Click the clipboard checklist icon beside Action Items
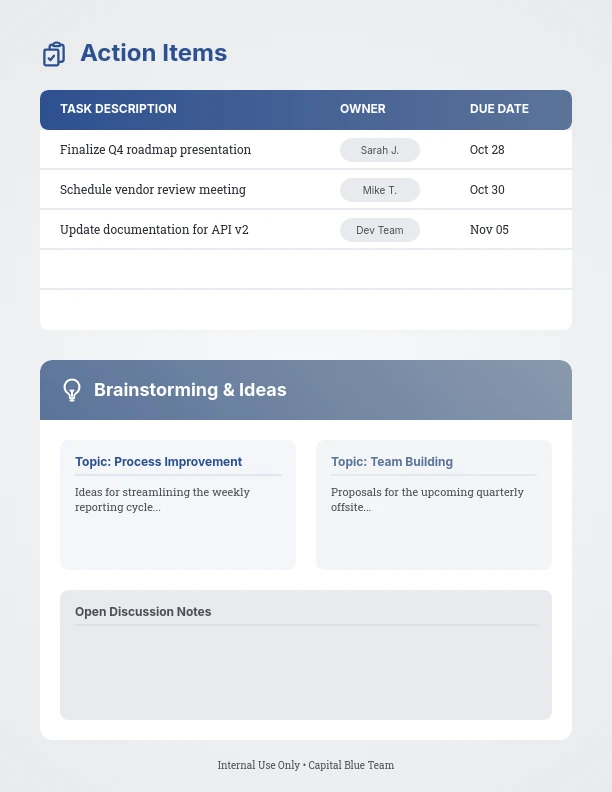The width and height of the screenshot is (612, 792). coord(54,54)
